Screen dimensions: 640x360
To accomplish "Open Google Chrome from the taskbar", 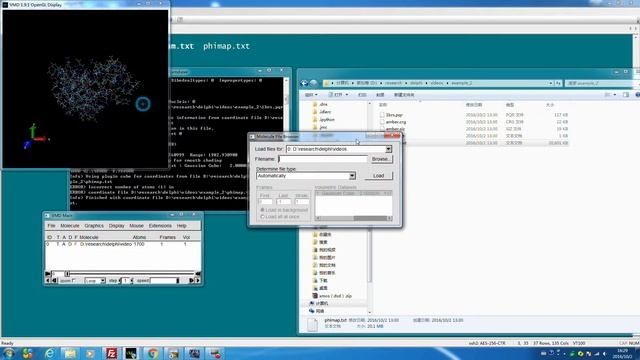I will click(153, 353).
